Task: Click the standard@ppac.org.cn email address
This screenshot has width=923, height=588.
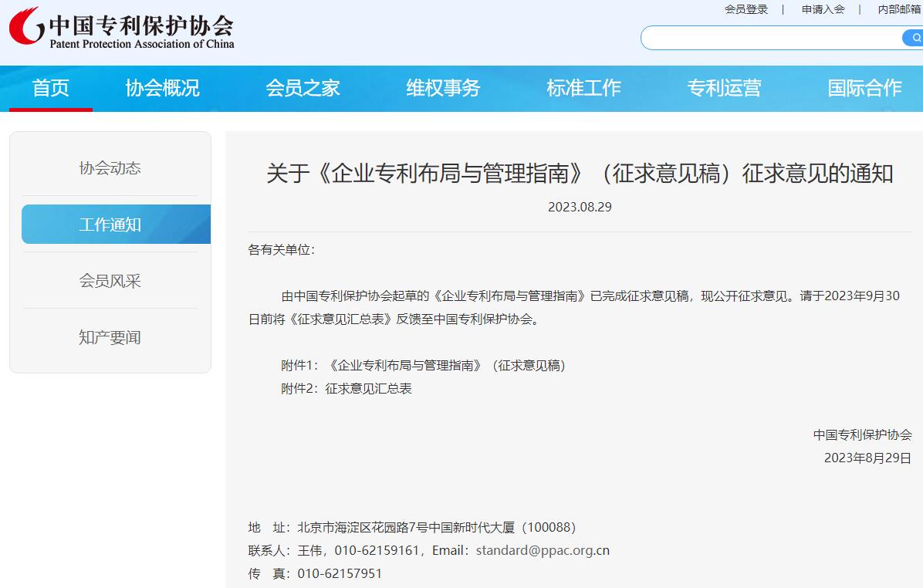Action: (543, 551)
